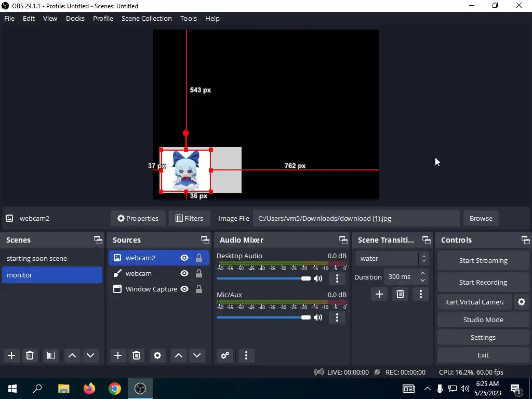The width and height of the screenshot is (532, 399).
Task: Adjust the Desktop Audio volume slider
Action: (x=263, y=278)
